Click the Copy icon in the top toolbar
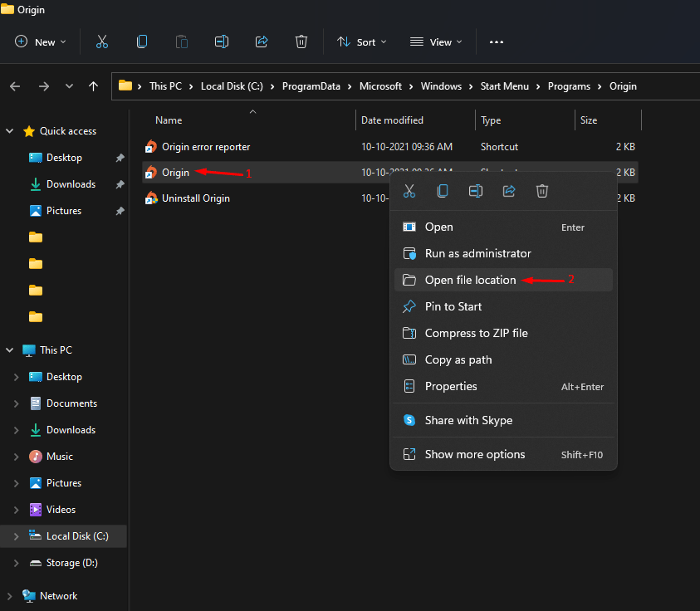 [x=142, y=42]
